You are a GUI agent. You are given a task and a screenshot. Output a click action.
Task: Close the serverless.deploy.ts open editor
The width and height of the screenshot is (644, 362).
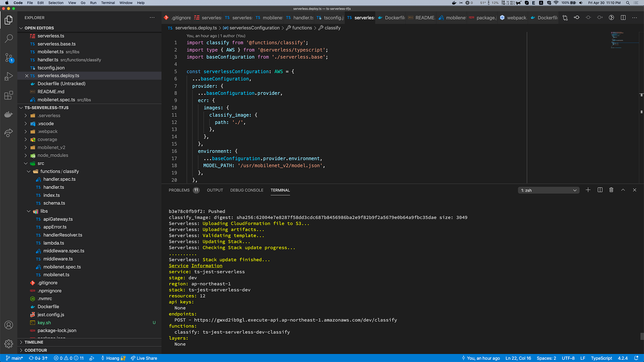27,76
